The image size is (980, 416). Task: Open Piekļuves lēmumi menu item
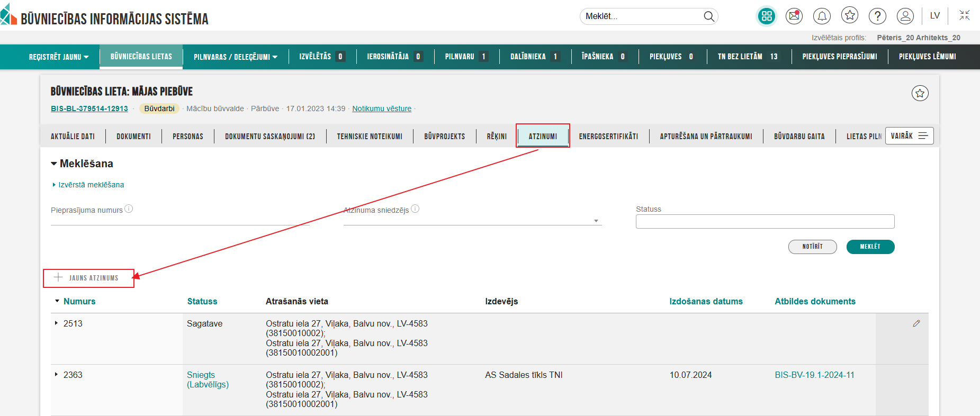pos(927,57)
